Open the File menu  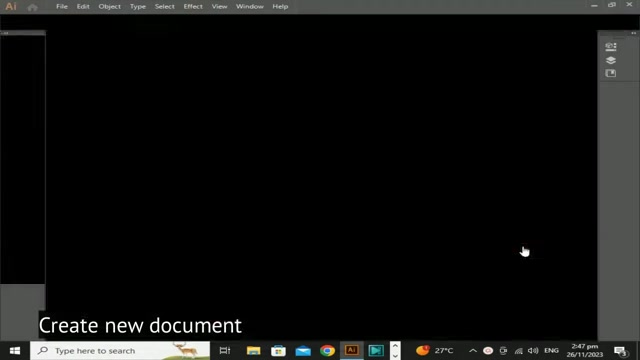coord(62,7)
